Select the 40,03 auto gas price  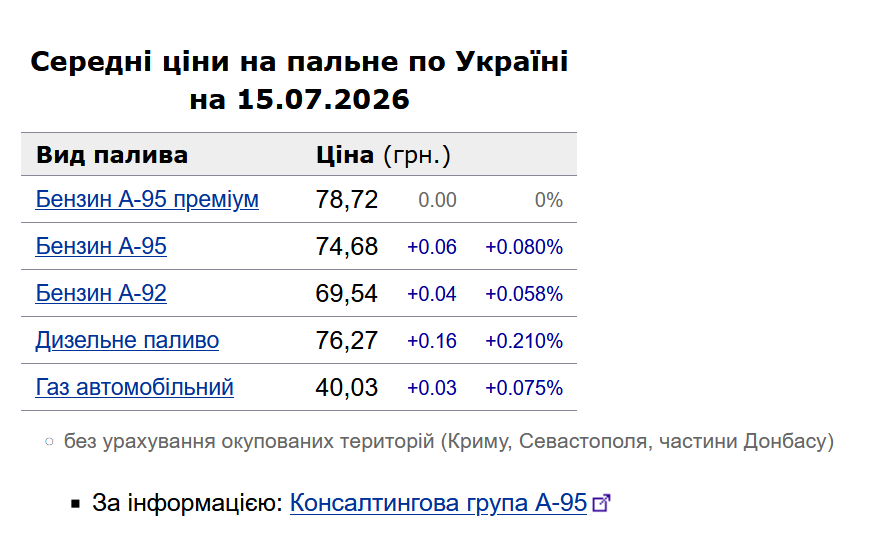tap(347, 387)
